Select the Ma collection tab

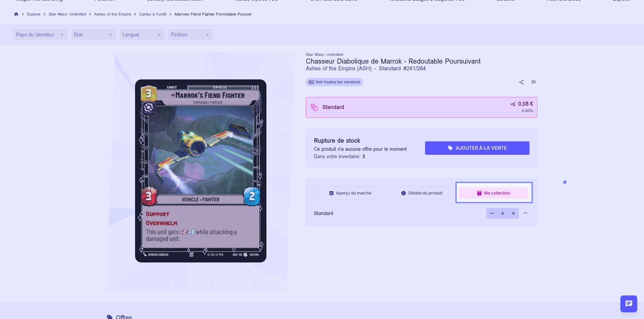point(493,193)
